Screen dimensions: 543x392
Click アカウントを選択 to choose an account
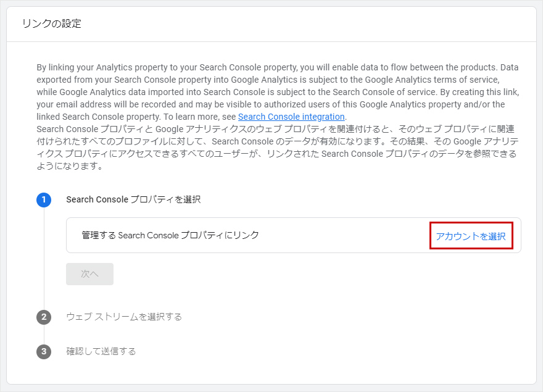click(471, 236)
